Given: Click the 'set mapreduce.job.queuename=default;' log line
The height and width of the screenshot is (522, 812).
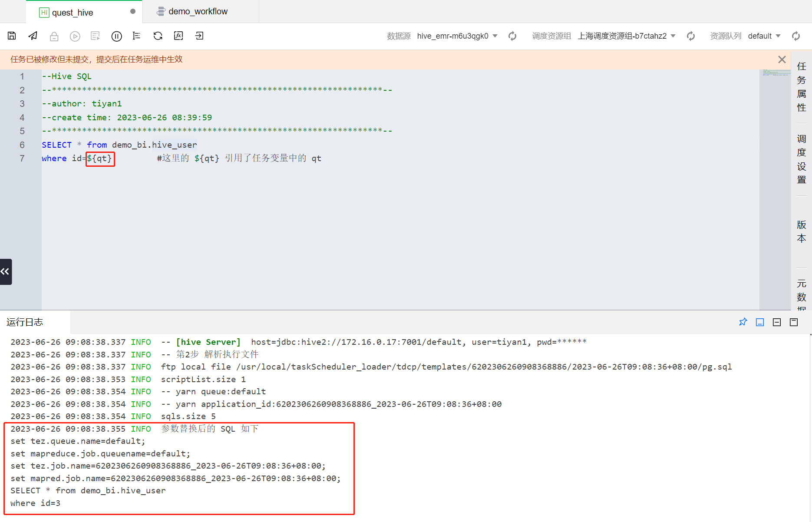Looking at the screenshot, I should [x=100, y=454].
